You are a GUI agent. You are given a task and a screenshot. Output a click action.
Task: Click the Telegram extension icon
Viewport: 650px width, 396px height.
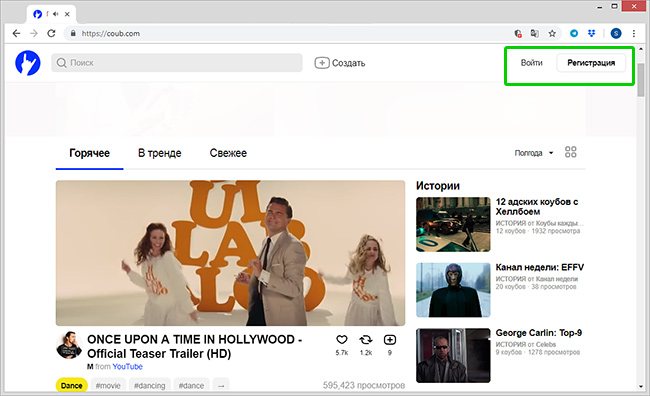coord(574,34)
